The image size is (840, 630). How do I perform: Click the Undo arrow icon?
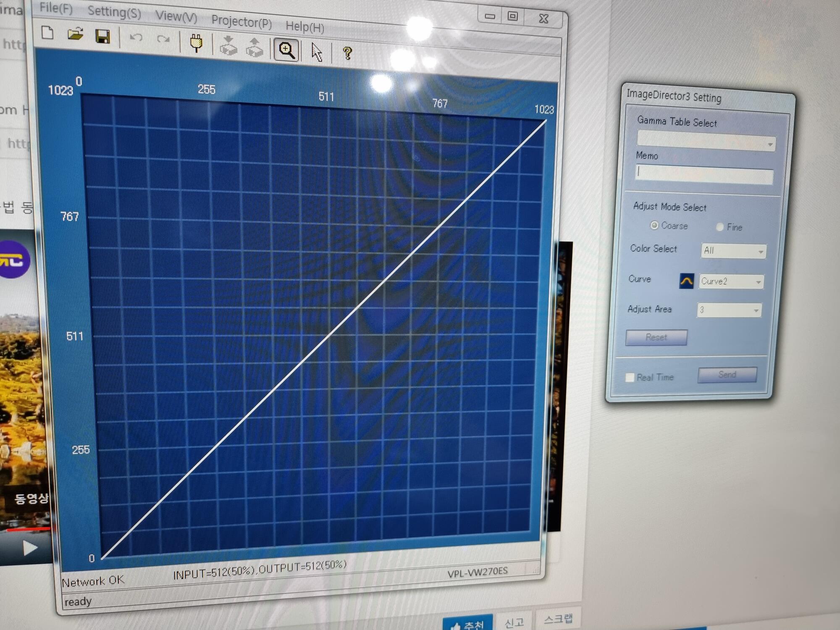(136, 38)
